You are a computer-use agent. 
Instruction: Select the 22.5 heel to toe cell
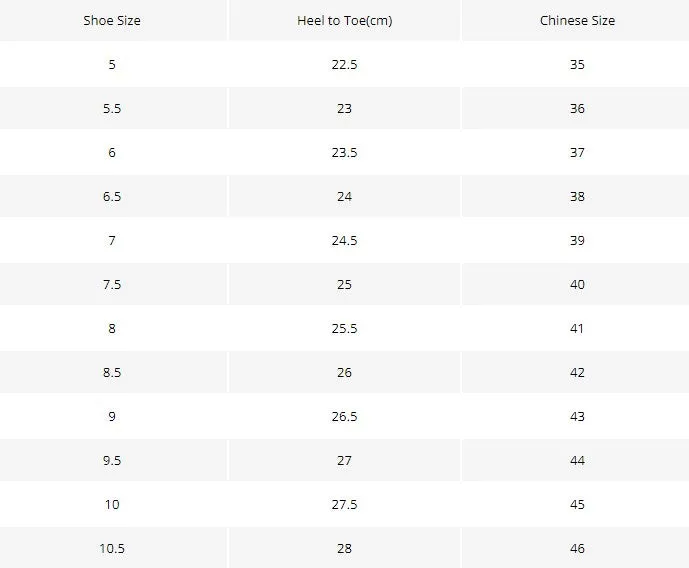tap(344, 65)
